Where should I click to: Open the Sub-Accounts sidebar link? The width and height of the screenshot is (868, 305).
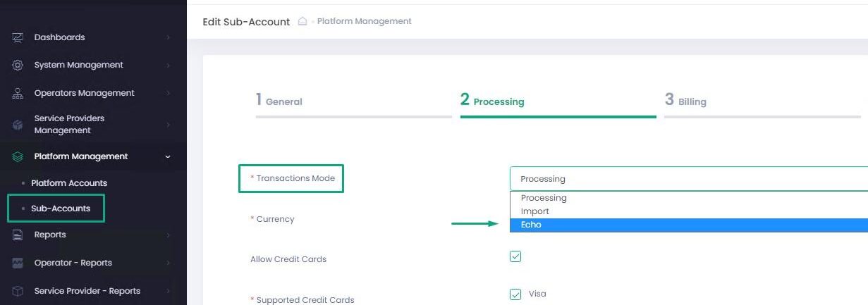pyautogui.click(x=61, y=208)
